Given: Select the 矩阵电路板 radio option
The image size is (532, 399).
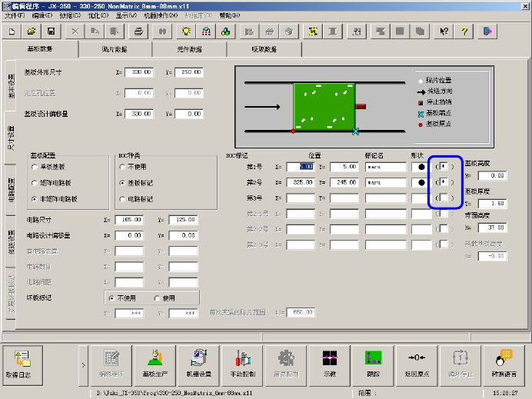Looking at the screenshot, I should coord(35,183).
